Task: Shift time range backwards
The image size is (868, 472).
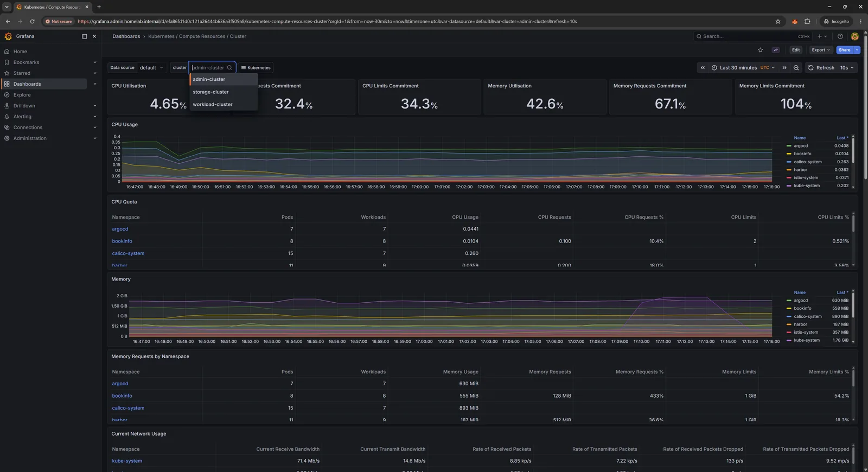Action: tap(703, 68)
